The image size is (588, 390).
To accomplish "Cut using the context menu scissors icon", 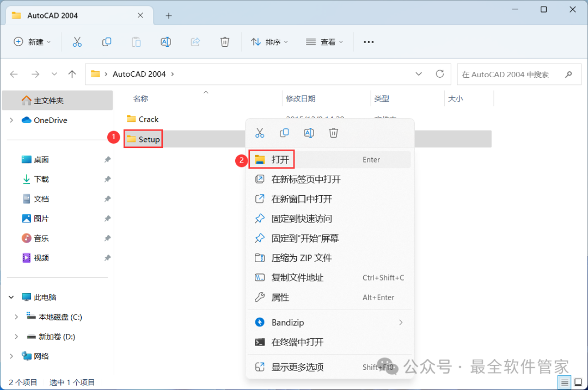I will coord(260,133).
